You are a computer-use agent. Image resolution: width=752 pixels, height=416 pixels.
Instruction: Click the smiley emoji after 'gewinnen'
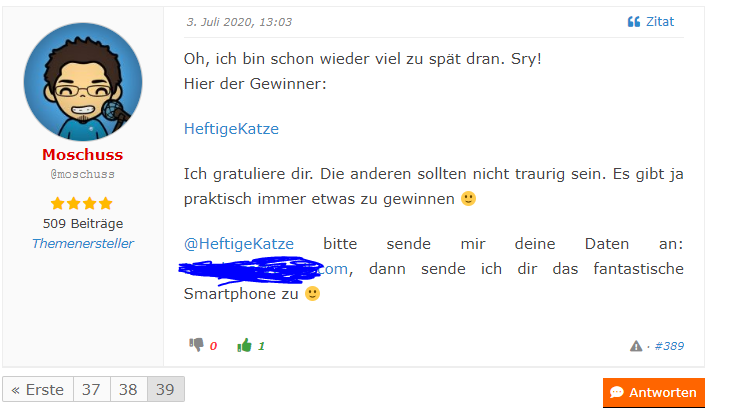[x=469, y=198]
